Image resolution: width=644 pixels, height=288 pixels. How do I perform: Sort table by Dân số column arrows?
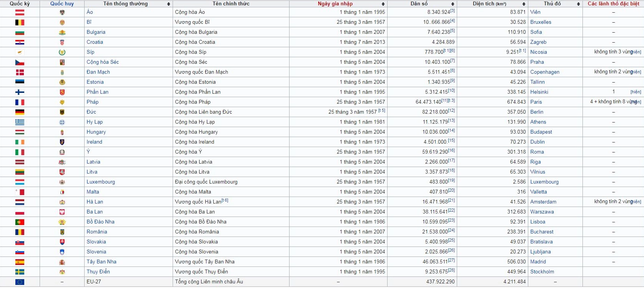point(453,4)
